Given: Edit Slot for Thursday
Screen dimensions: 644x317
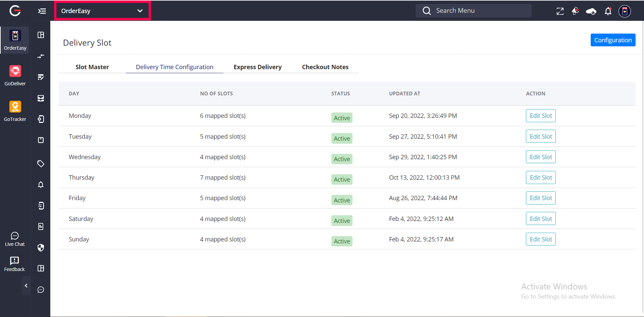Looking at the screenshot, I should (541, 177).
